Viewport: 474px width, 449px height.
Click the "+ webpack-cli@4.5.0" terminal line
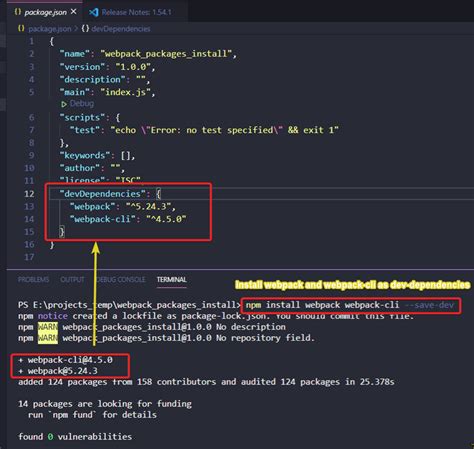(65, 360)
